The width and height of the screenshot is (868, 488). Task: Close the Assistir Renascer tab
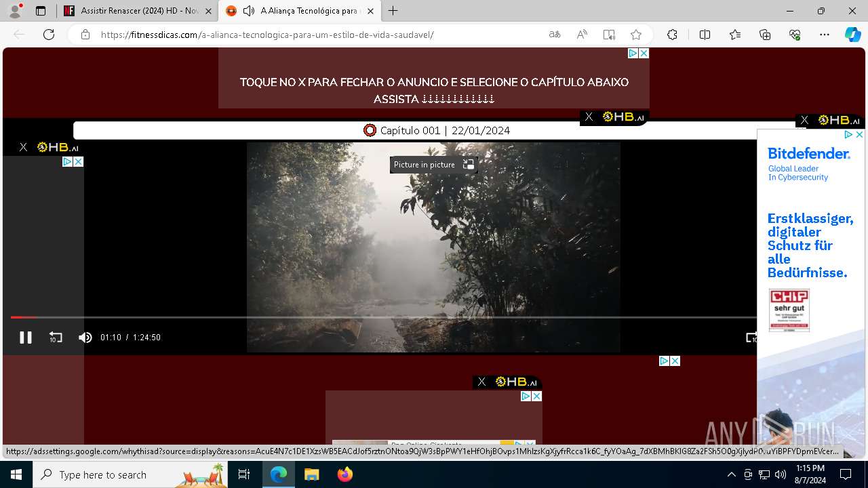[208, 11]
